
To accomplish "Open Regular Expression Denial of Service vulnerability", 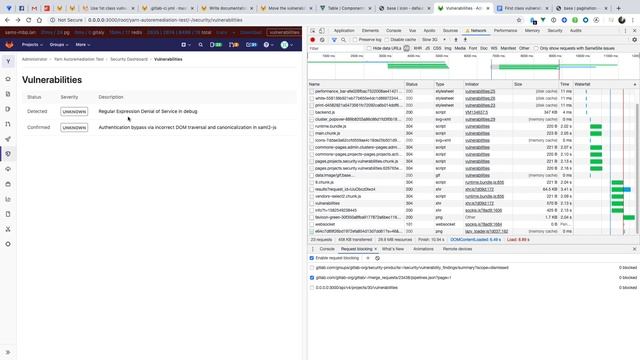I will (148, 111).
